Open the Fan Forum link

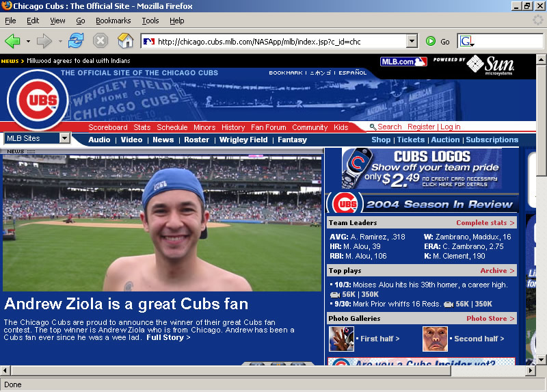268,127
